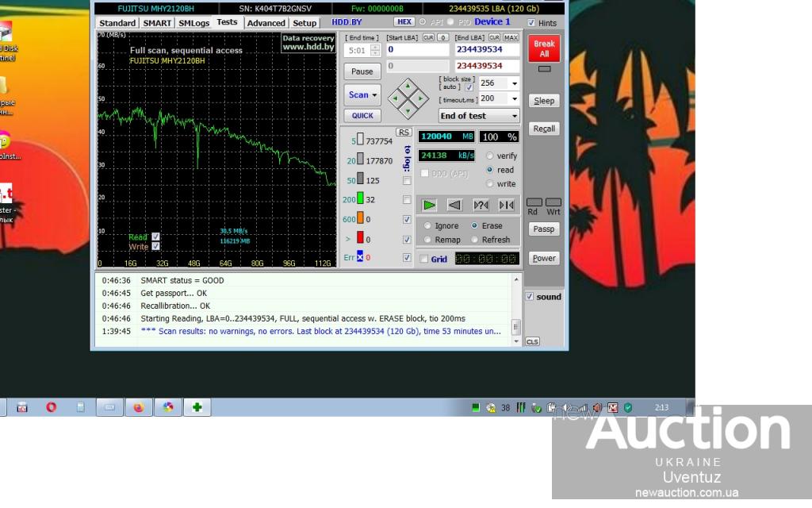The height and width of the screenshot is (508, 812).
Task: Click the RS button above the block counters
Action: pyautogui.click(x=404, y=133)
